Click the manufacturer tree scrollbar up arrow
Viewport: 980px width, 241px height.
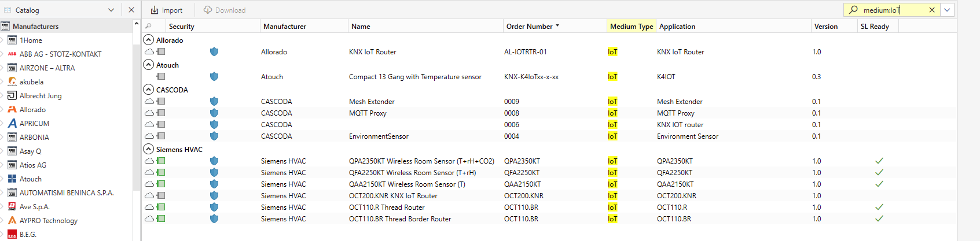tap(137, 24)
